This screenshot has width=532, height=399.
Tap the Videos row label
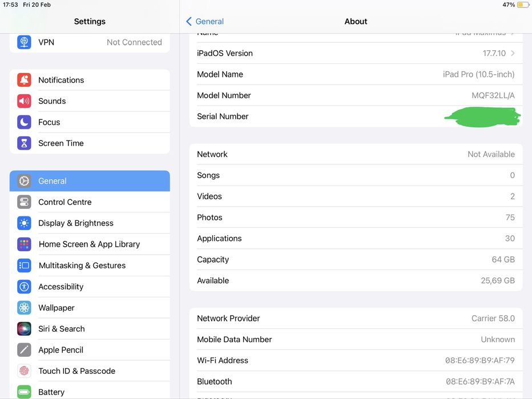click(x=209, y=196)
